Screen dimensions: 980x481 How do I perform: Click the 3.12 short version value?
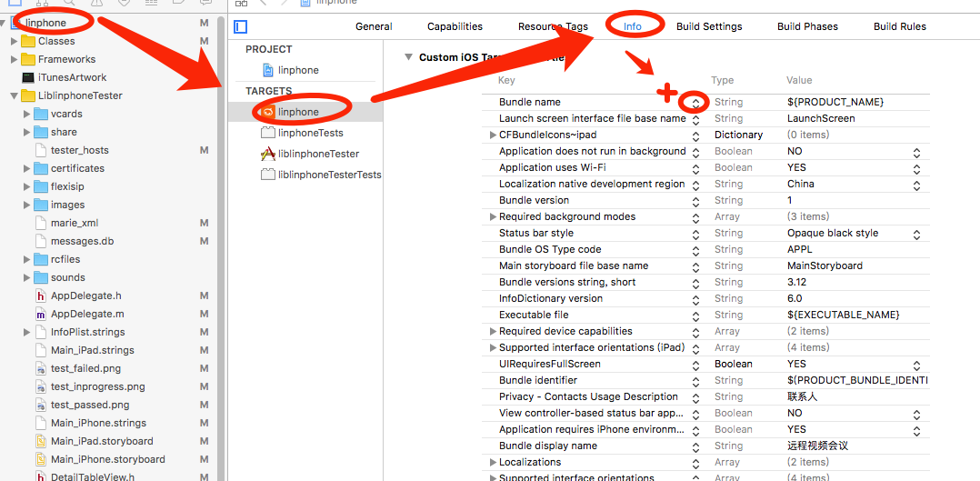[797, 282]
